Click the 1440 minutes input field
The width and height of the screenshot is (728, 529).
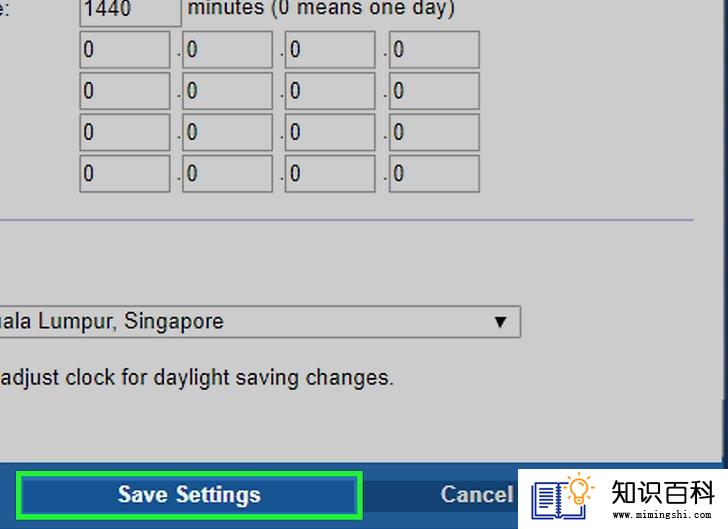(130, 10)
